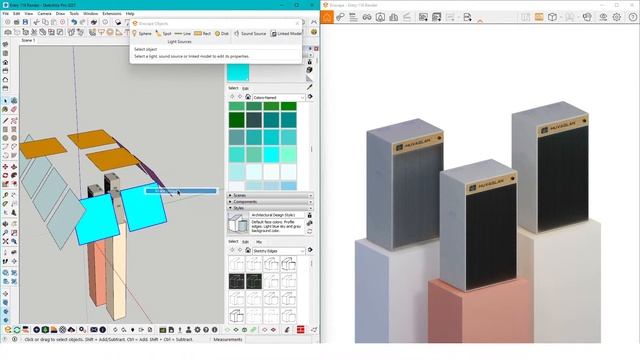Switch to Mix tab in Styles panel
The width and height of the screenshot is (640, 360).
click(x=259, y=242)
